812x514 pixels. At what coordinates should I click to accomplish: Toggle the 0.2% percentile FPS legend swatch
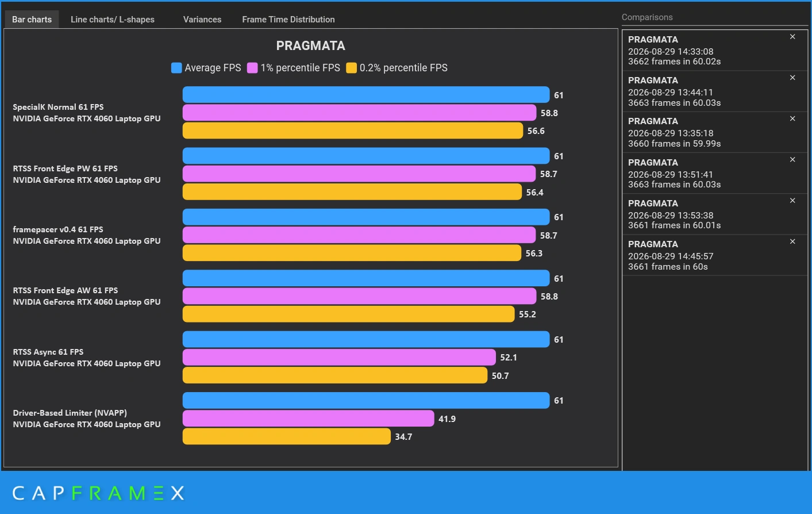click(352, 68)
